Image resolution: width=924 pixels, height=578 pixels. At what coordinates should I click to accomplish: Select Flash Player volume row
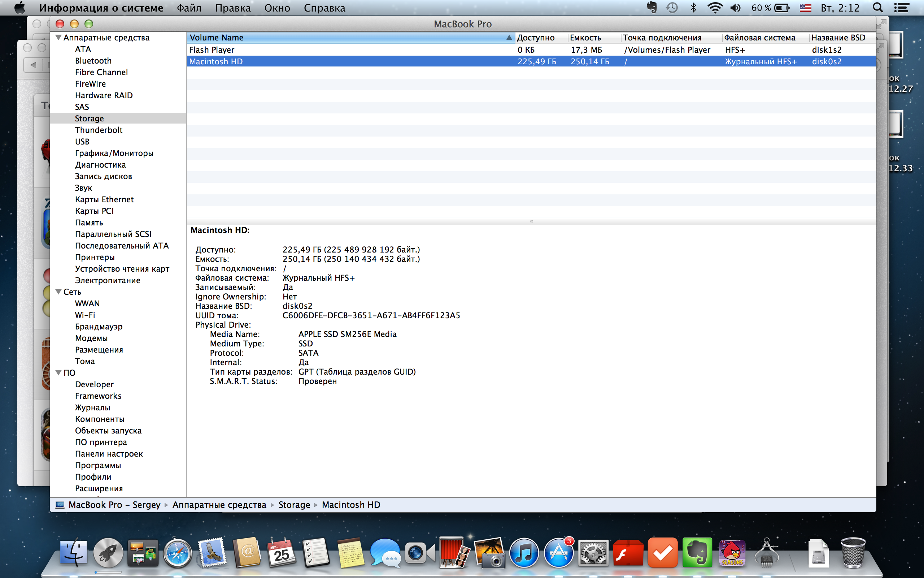(531, 50)
